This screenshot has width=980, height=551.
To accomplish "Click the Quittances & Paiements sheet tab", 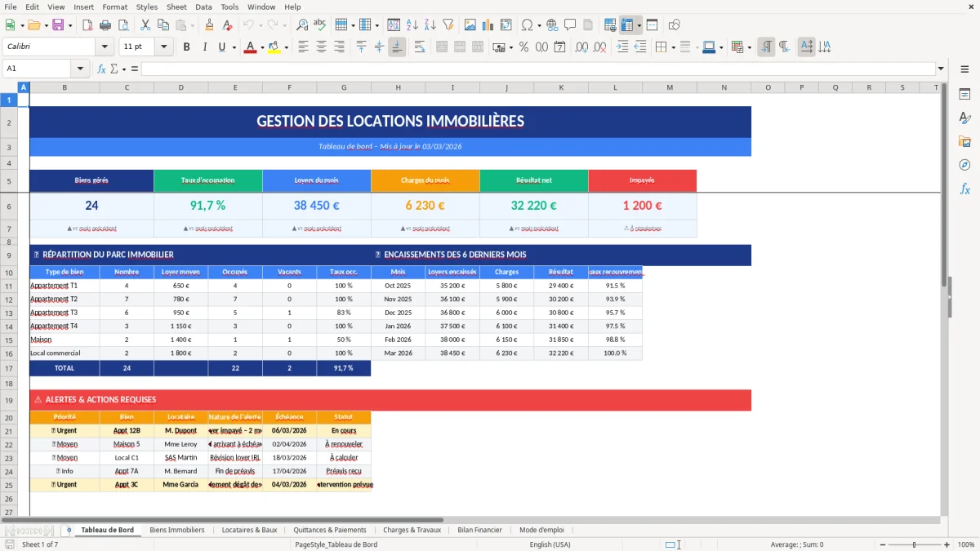I will click(x=330, y=530).
